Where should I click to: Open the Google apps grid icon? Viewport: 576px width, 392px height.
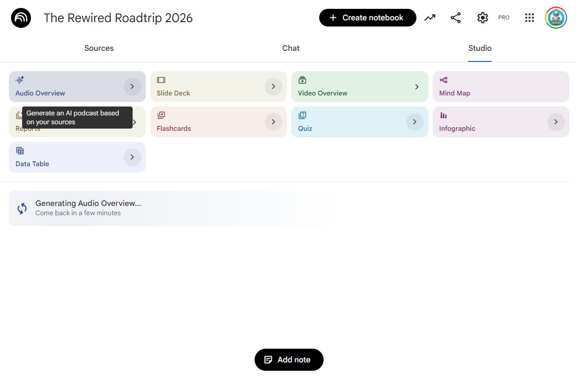(530, 18)
